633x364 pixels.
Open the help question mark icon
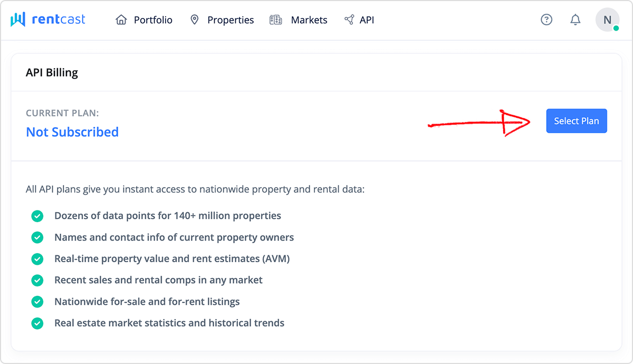coord(546,20)
